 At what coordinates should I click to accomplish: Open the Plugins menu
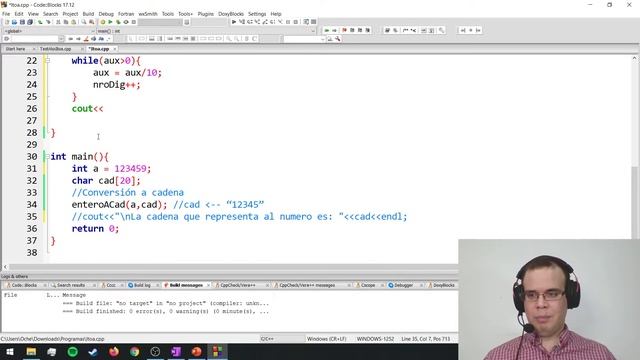pos(206,13)
